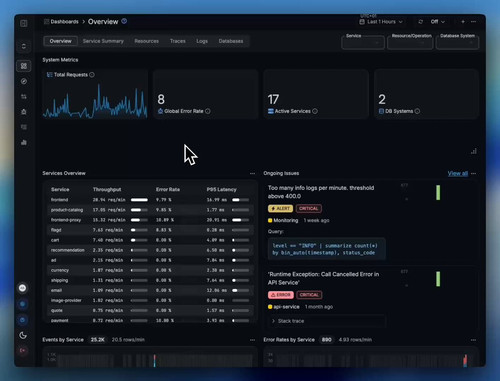The height and width of the screenshot is (381, 500).
Task: Click info icon next to Total Requests
Action: 92,75
